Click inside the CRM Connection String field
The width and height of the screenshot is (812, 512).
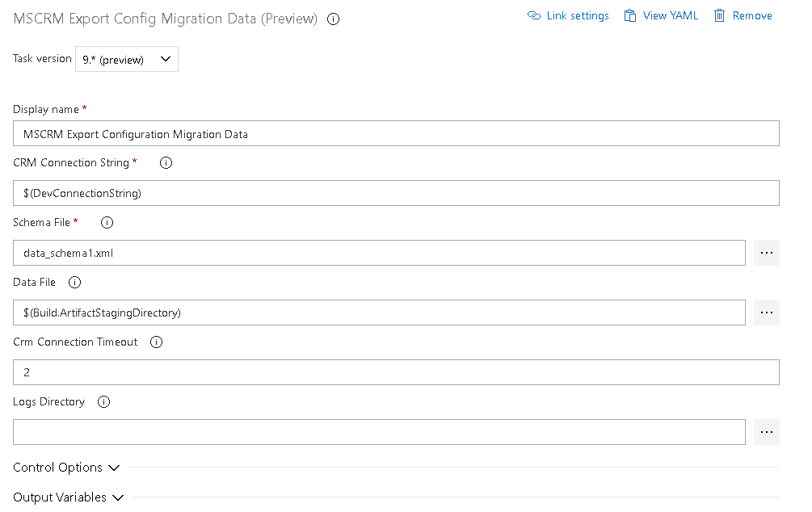(396, 193)
